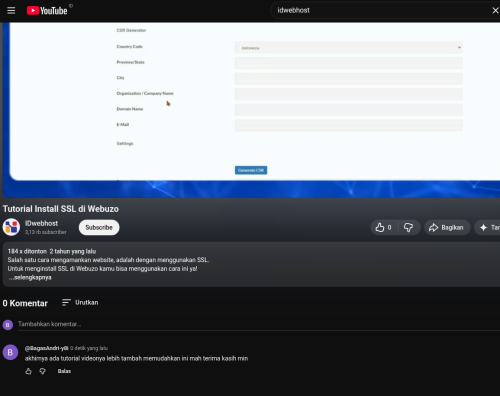Viewport: 500px width, 396px height.
Task: Click the 184 x ditonton view count text
Action: coord(27,251)
